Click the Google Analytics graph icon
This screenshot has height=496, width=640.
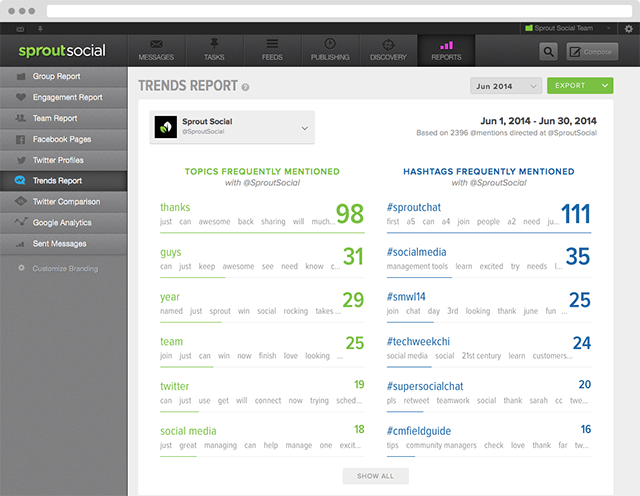coord(21,222)
